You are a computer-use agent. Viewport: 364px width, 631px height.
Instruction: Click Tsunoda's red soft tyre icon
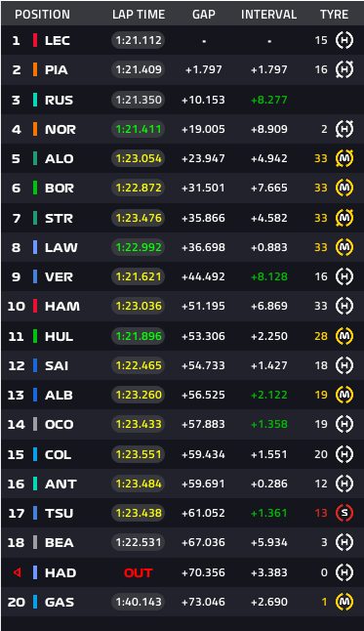point(344,513)
